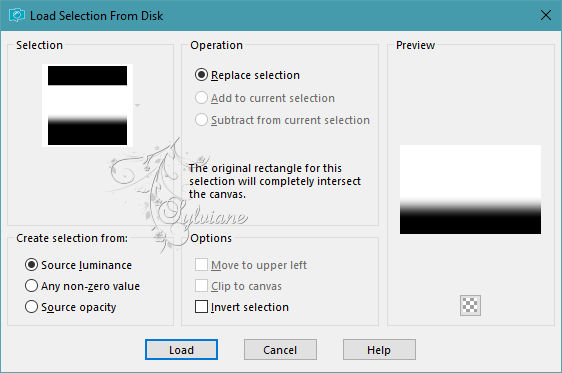Click the original rectangle intersect message text

[x=275, y=181]
